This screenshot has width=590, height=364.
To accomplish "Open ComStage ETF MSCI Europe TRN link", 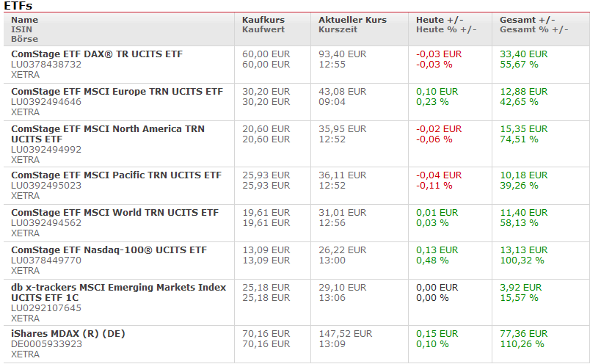I will (117, 92).
